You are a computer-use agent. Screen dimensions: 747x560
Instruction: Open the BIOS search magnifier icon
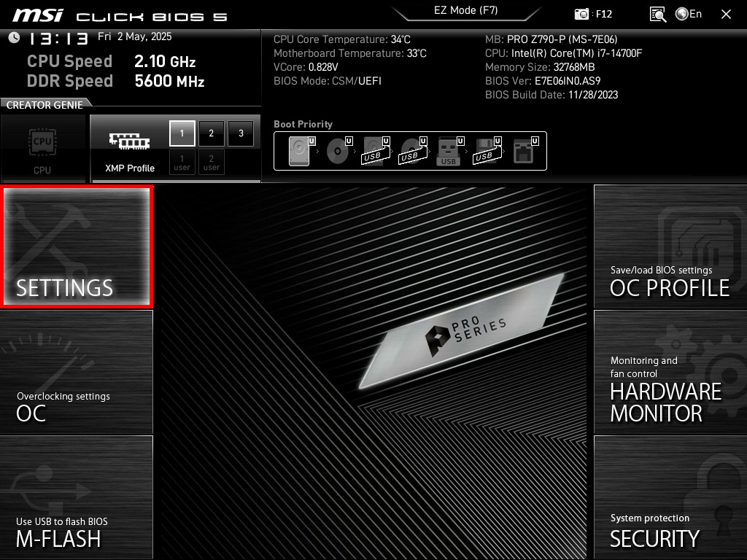tap(657, 15)
